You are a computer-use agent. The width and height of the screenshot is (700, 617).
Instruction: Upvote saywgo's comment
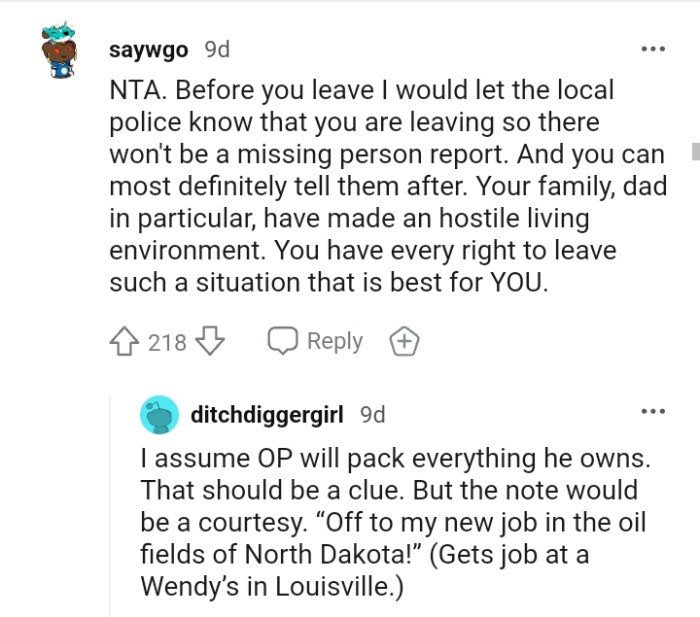(x=125, y=342)
